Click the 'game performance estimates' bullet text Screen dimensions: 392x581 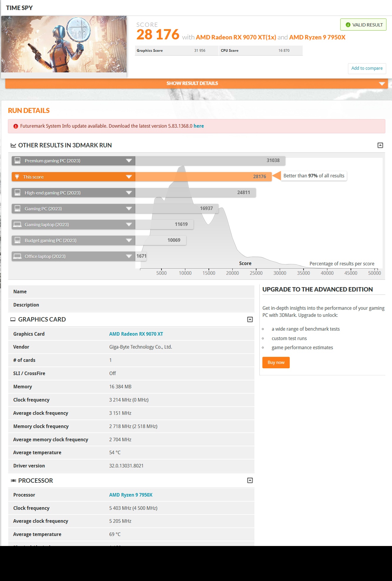coord(302,348)
